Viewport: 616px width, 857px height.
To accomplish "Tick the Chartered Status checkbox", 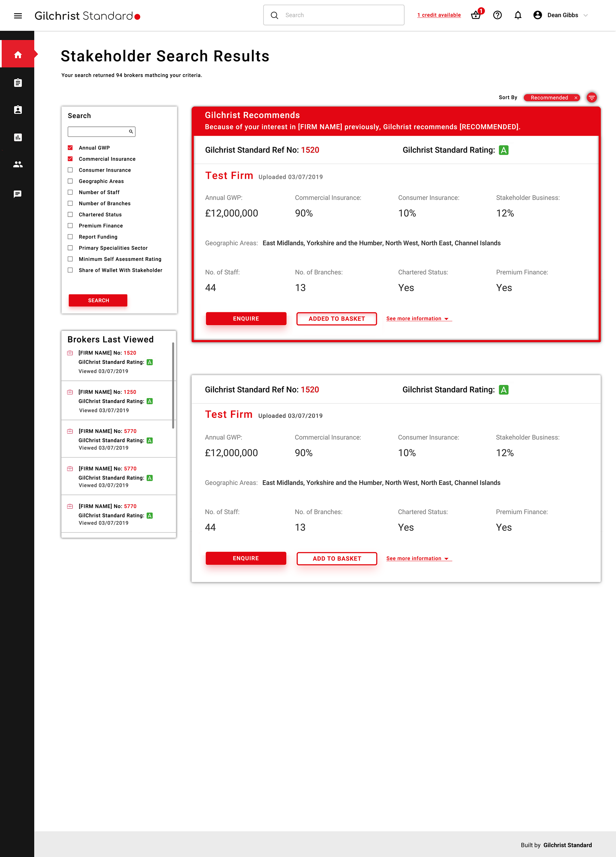I will pyautogui.click(x=70, y=215).
